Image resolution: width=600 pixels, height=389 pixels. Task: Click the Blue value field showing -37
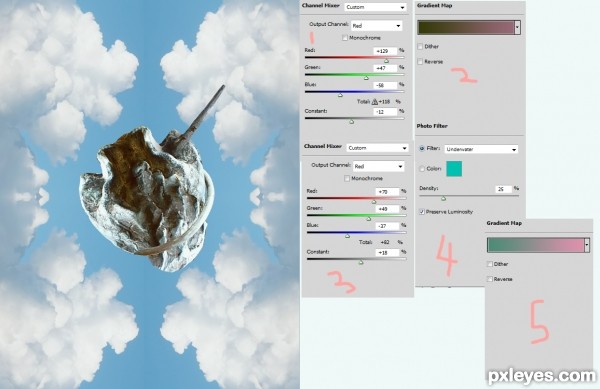point(387,226)
